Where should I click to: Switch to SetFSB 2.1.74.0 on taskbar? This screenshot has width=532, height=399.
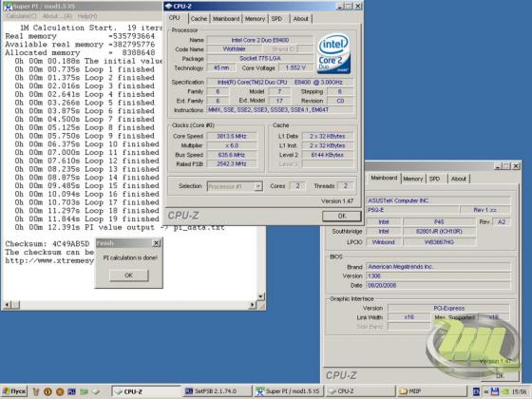coord(218,391)
